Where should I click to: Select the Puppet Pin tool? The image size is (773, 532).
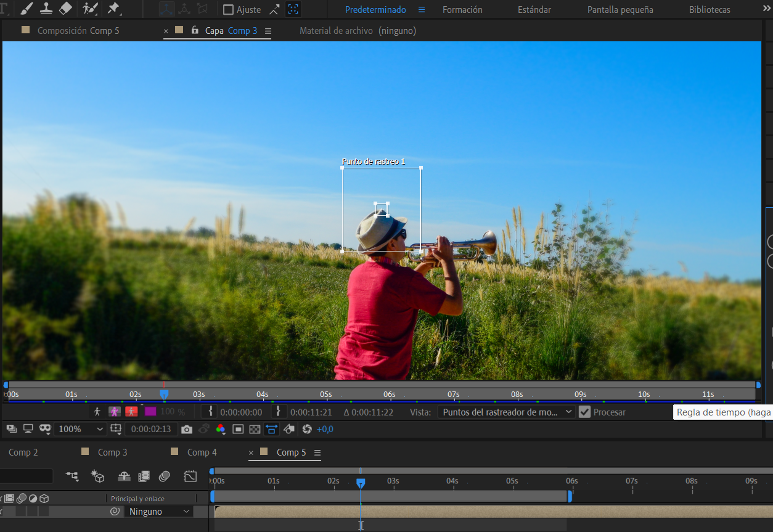point(113,9)
